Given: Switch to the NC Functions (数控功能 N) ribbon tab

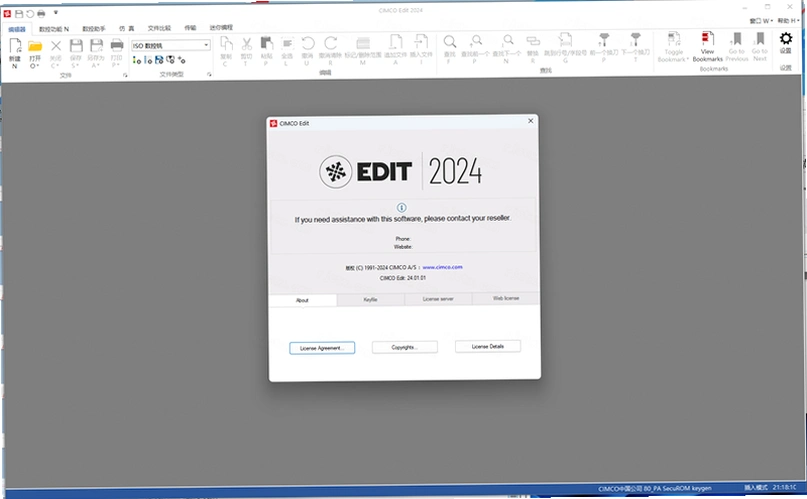Looking at the screenshot, I should coord(54,29).
